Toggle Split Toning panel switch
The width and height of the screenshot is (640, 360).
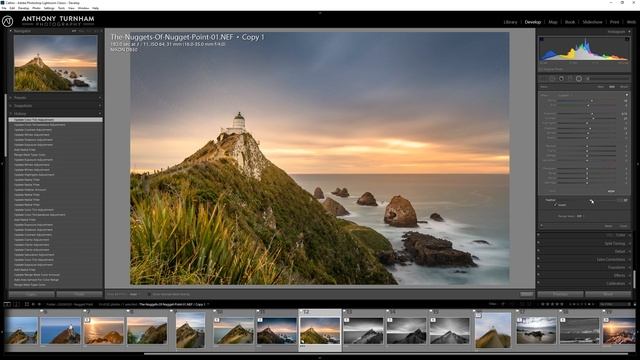[539, 243]
